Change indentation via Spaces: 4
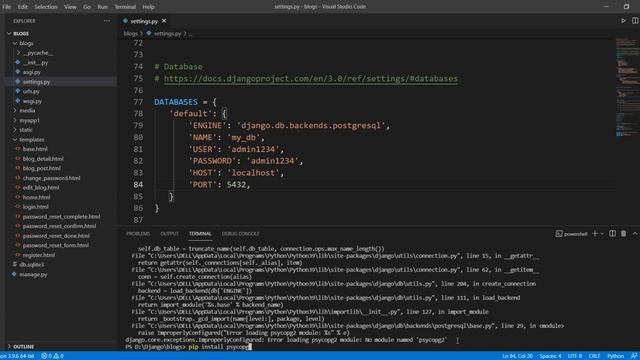The height and width of the screenshot is (360, 640). coord(550,356)
